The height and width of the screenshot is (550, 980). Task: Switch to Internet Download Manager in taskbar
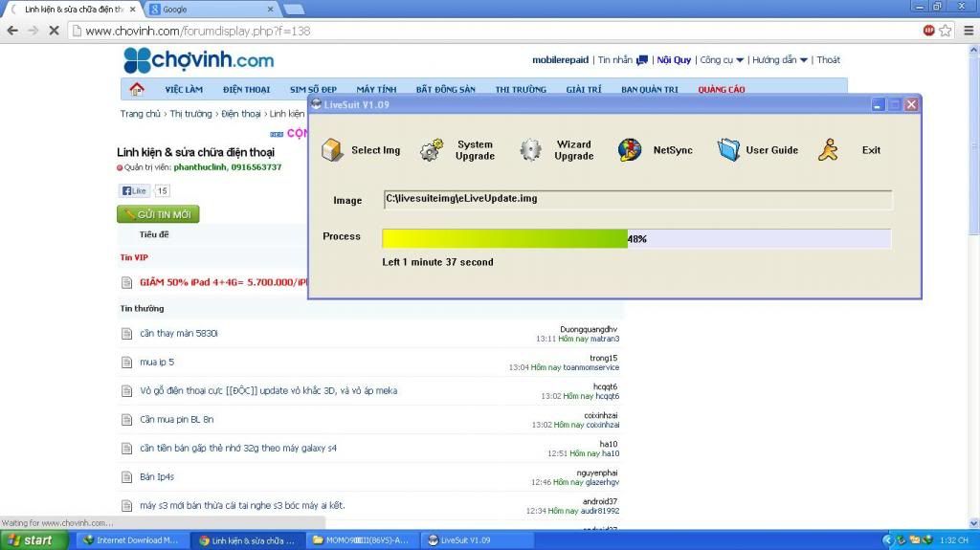click(x=134, y=540)
